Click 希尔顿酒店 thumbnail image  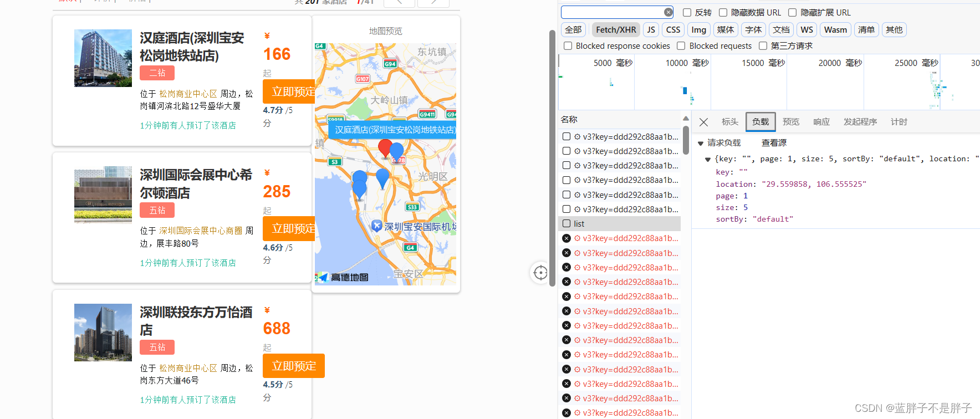(103, 195)
